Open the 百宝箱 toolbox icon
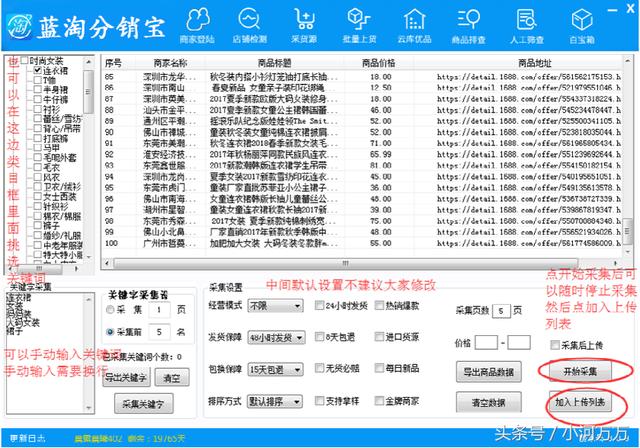The width and height of the screenshot is (640, 448). (x=582, y=25)
